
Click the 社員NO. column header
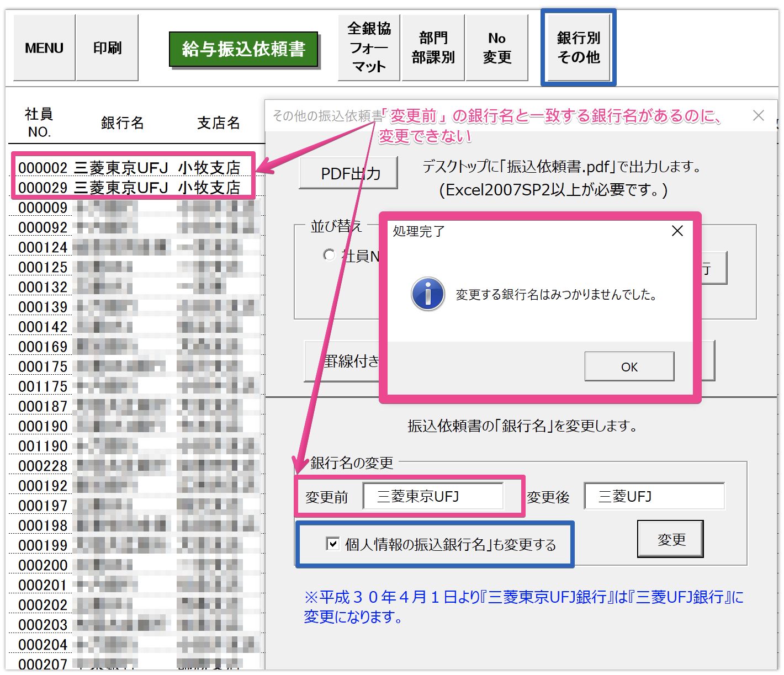coord(39,123)
